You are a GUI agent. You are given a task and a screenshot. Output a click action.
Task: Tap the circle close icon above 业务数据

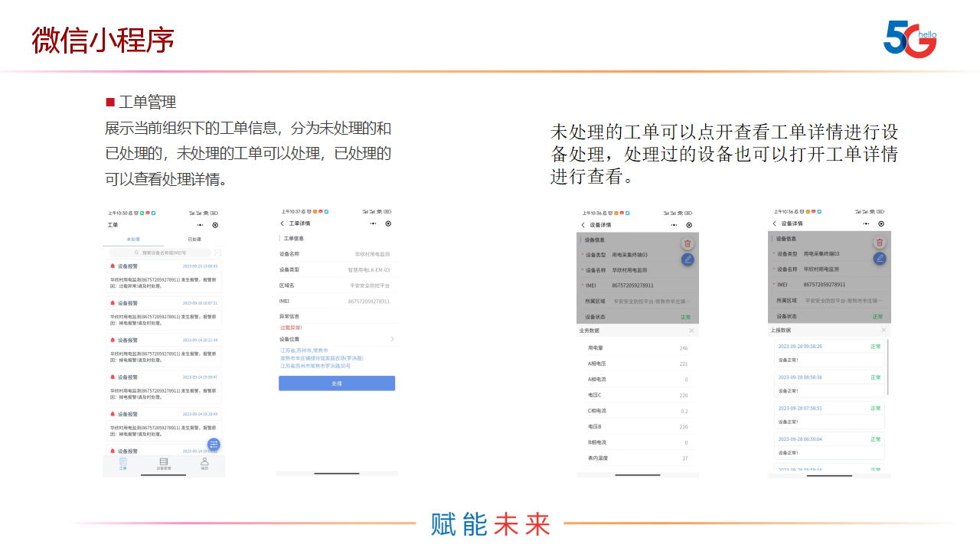(x=689, y=225)
